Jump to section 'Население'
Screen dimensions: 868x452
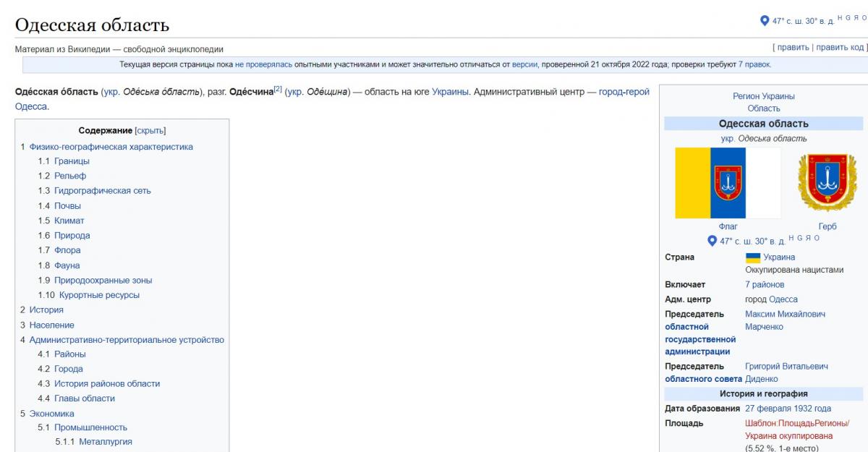[51, 325]
